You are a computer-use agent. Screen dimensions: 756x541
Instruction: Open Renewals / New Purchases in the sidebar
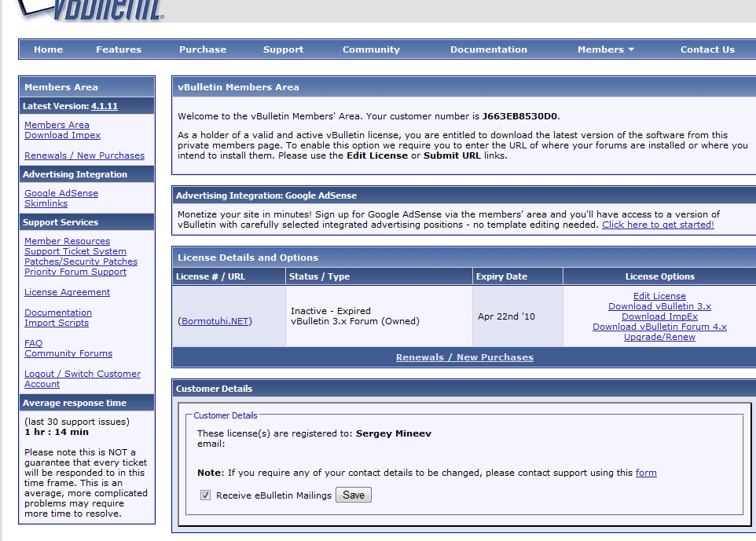pos(84,155)
